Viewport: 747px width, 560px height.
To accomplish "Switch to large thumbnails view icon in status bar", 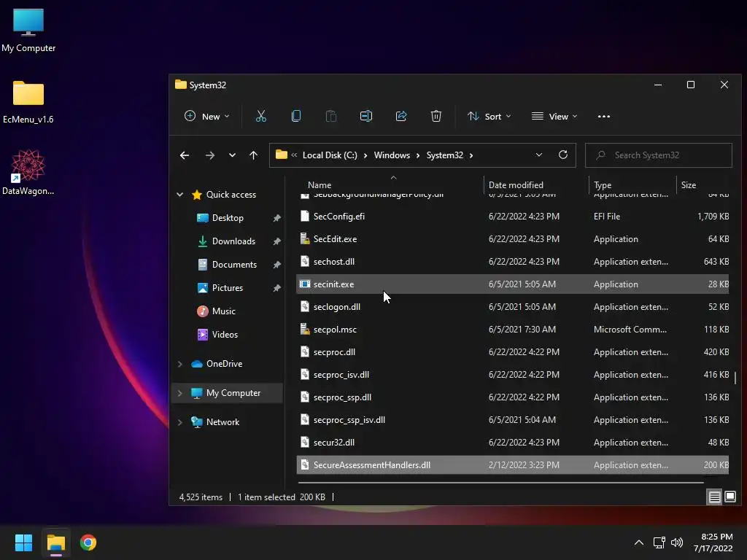I will [x=730, y=497].
